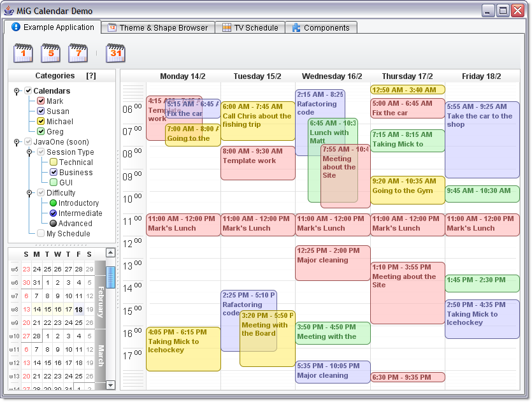
Task: Open the Theme & Shape Browser tab
Action: [x=158, y=27]
